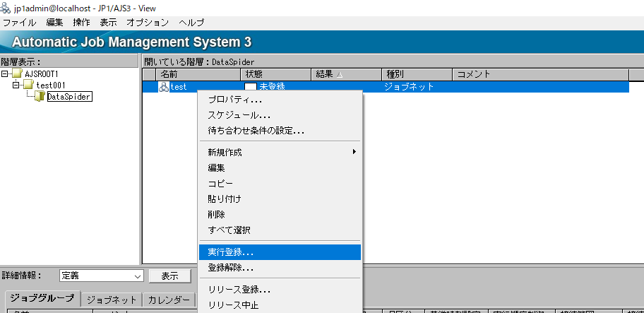
Task: Choose 登録解除... in the context menu
Action: coord(280,268)
